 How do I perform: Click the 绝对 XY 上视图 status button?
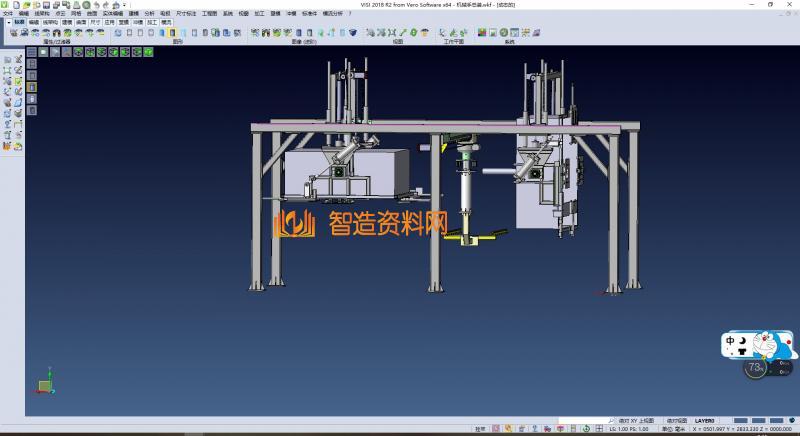point(636,421)
